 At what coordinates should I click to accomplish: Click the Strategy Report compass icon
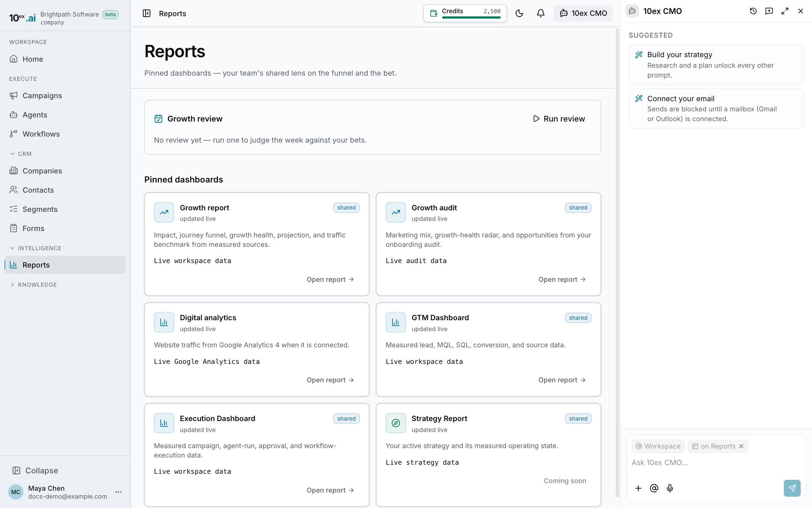coord(396,423)
